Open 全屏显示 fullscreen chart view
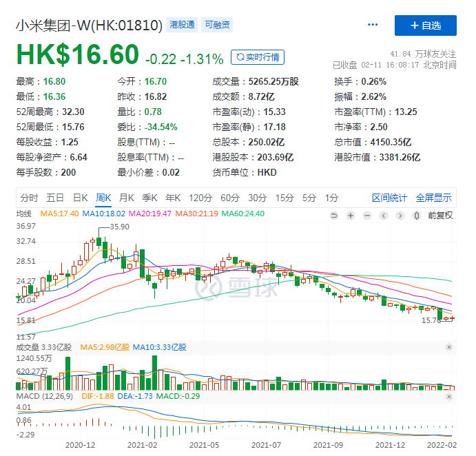The image size is (476, 456). [433, 198]
